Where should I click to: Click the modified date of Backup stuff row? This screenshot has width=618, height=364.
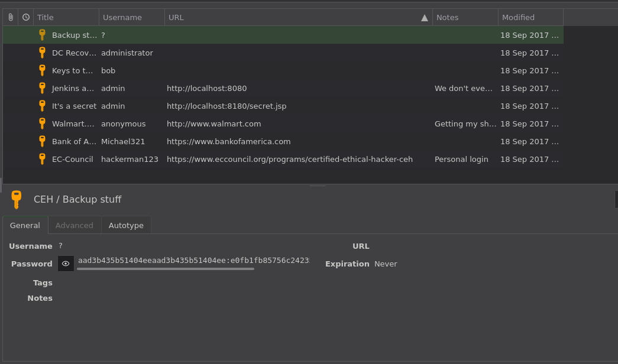(530, 35)
